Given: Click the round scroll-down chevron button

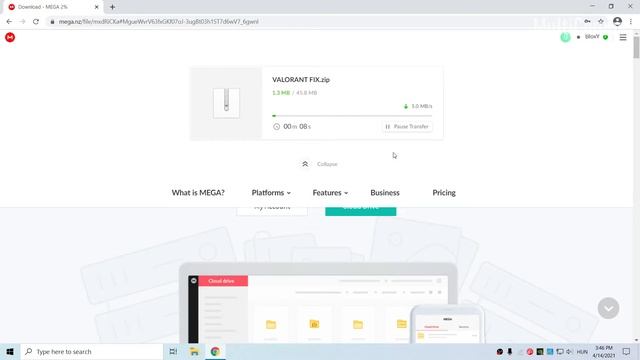Looking at the screenshot, I should coord(608,308).
